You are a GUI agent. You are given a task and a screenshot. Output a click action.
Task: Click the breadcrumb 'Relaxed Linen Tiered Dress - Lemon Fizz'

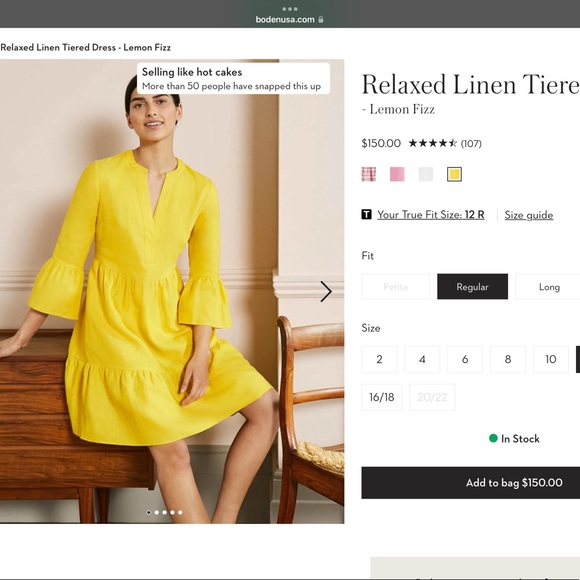point(85,47)
